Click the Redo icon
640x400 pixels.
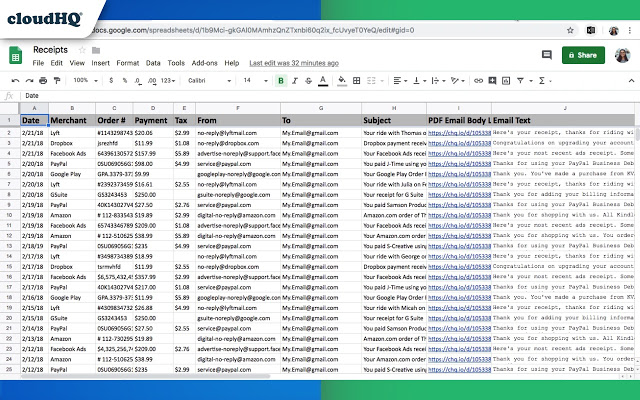click(x=29, y=81)
